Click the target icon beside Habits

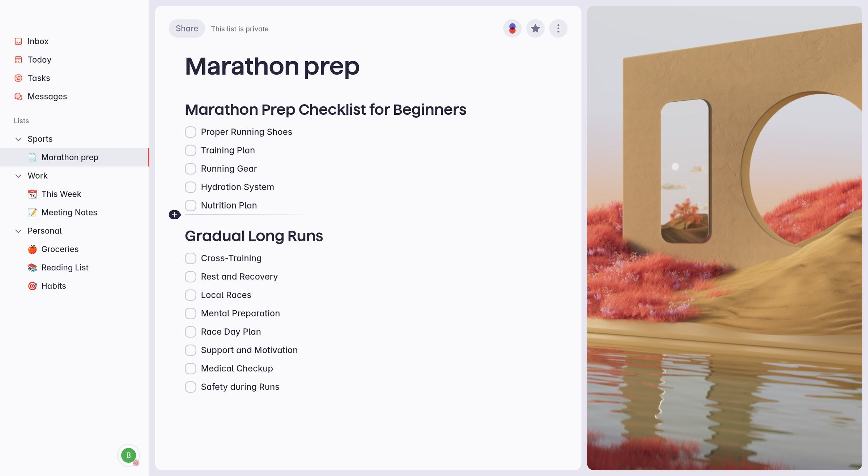pos(32,286)
